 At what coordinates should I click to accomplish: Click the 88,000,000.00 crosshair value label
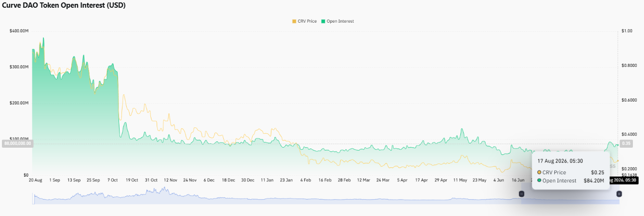tap(17, 143)
